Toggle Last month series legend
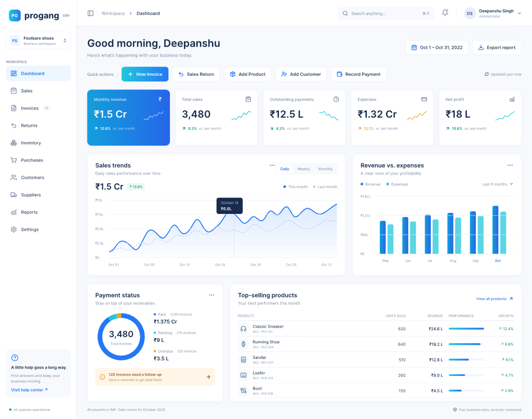 tap(325, 187)
